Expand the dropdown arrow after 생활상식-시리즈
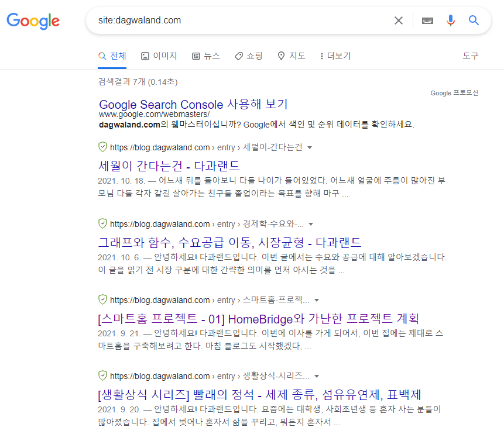Viewport: 504px width, 441px height. click(317, 377)
